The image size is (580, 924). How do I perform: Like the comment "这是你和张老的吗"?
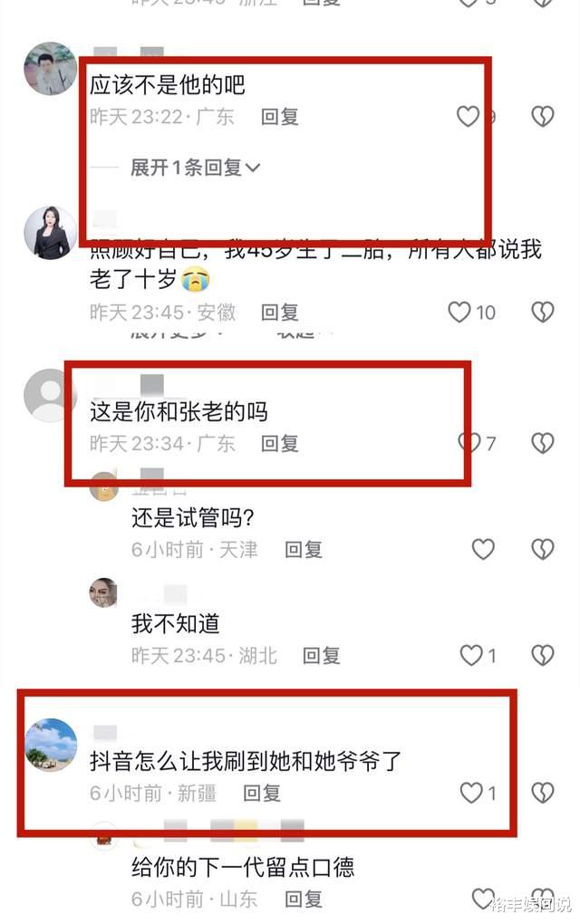[x=469, y=443]
